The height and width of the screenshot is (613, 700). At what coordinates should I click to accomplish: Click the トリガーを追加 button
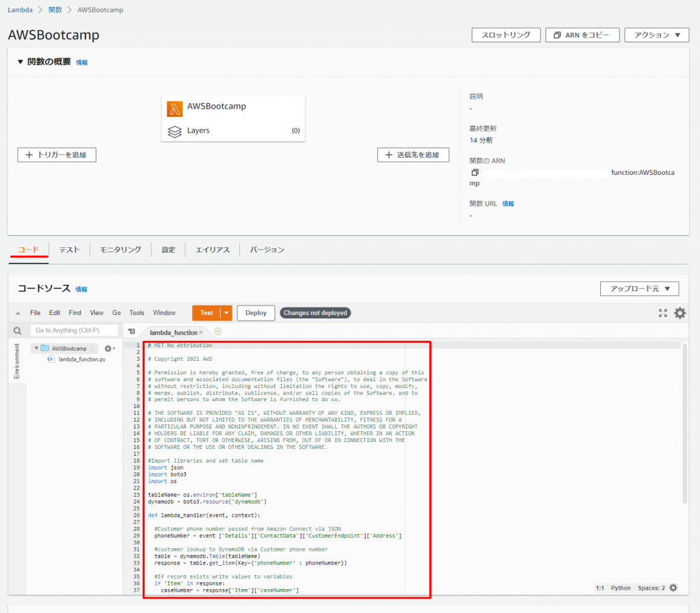[x=57, y=155]
